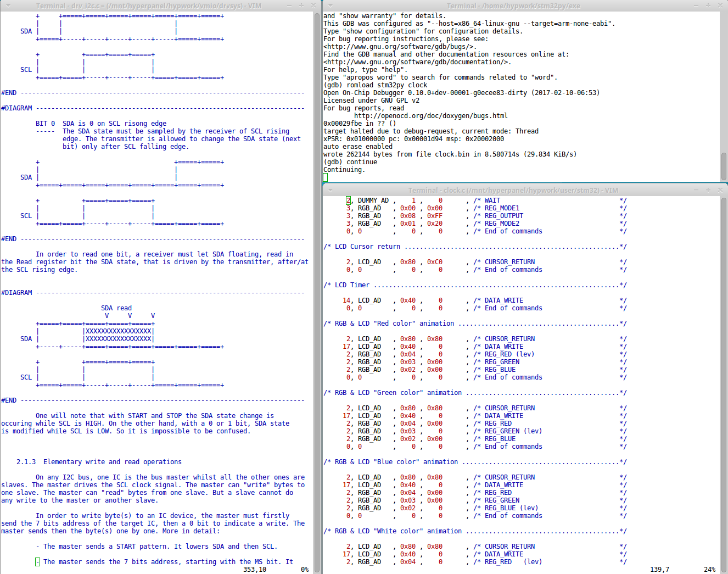Click the 'REG_MODE2' comment in clock.c
Screen dimensions: 728x574
coord(502,224)
